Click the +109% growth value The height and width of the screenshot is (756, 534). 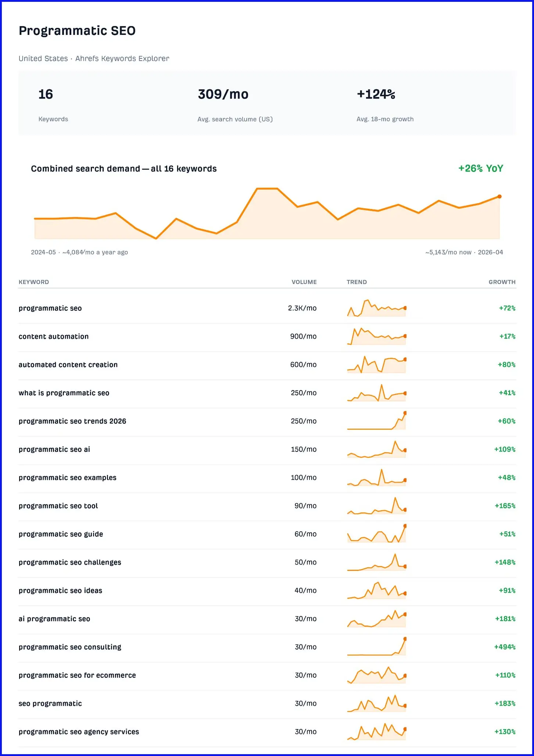coord(505,450)
